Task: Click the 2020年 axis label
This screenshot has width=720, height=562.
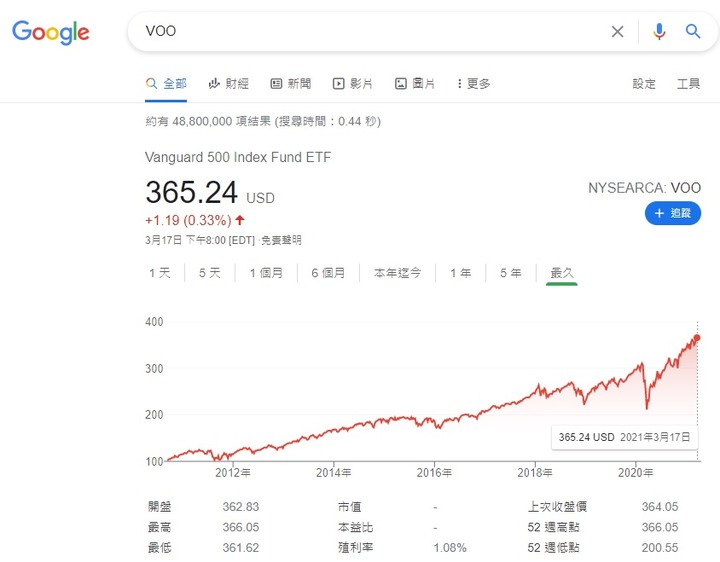Action: point(636,472)
